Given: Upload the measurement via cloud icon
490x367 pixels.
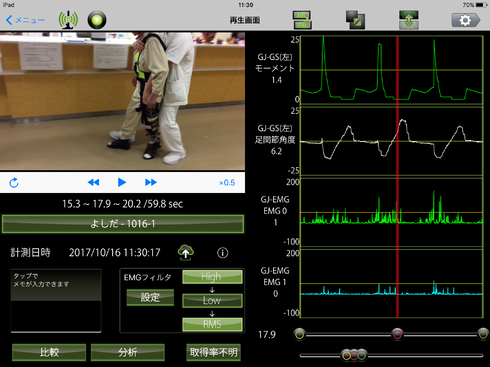Looking at the screenshot, I should (186, 253).
